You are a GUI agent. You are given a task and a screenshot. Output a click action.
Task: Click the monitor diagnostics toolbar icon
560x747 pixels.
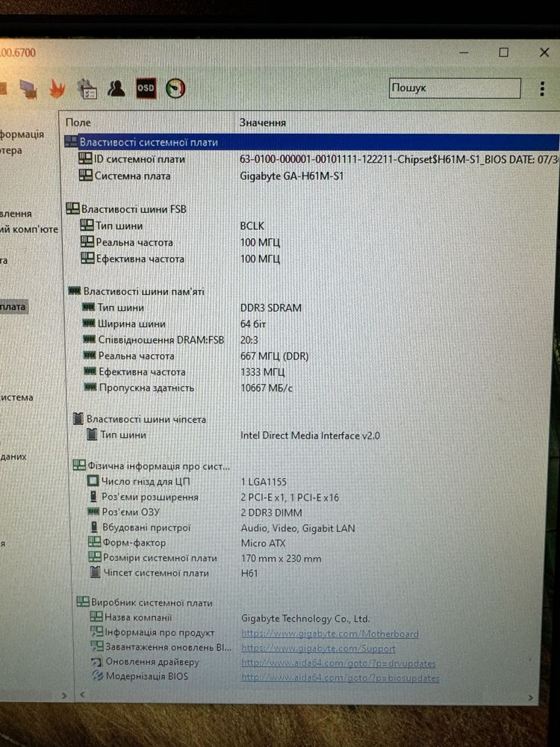[28, 89]
